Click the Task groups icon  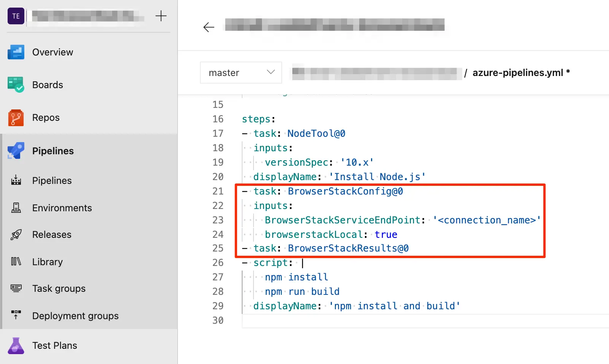click(16, 288)
